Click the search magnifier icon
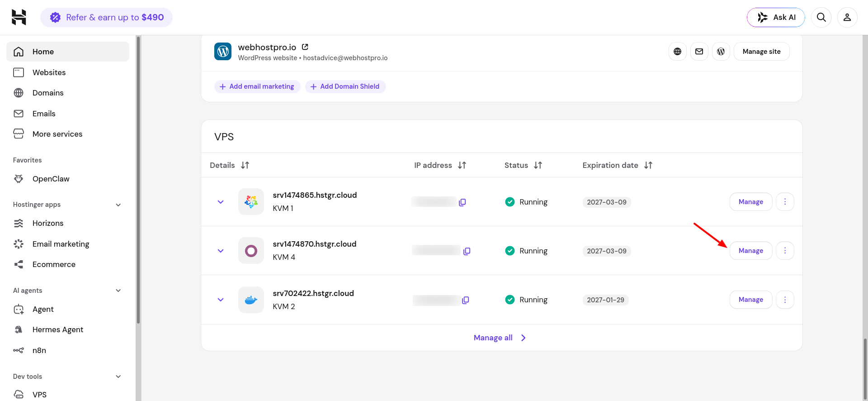Image resolution: width=868 pixels, height=401 pixels. click(821, 17)
